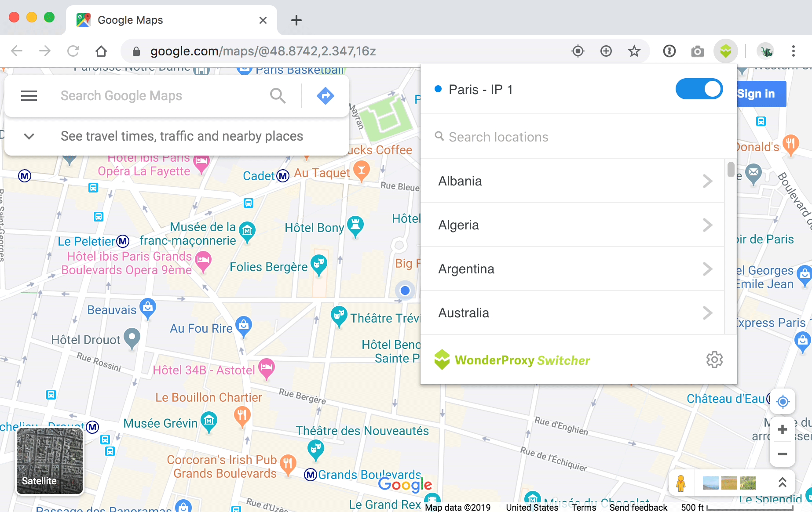This screenshot has height=512, width=812.
Task: Click the Beauvais shopping pin
Action: pyautogui.click(x=148, y=309)
